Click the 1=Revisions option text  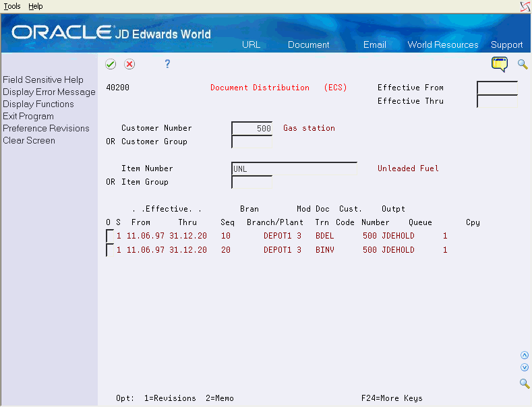point(170,398)
